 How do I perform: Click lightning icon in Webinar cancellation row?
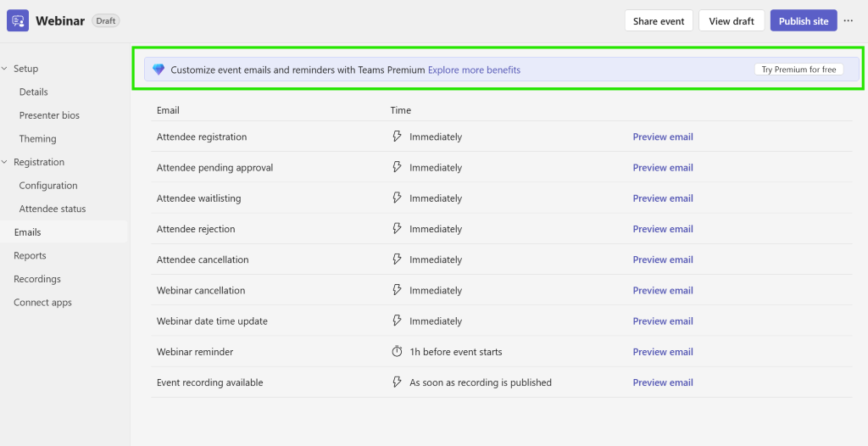tap(397, 290)
